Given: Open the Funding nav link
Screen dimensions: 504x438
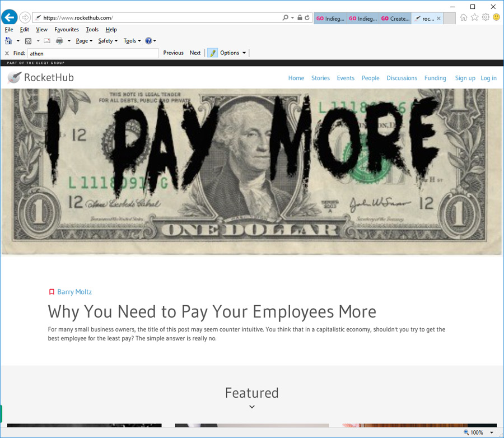Looking at the screenshot, I should (435, 78).
